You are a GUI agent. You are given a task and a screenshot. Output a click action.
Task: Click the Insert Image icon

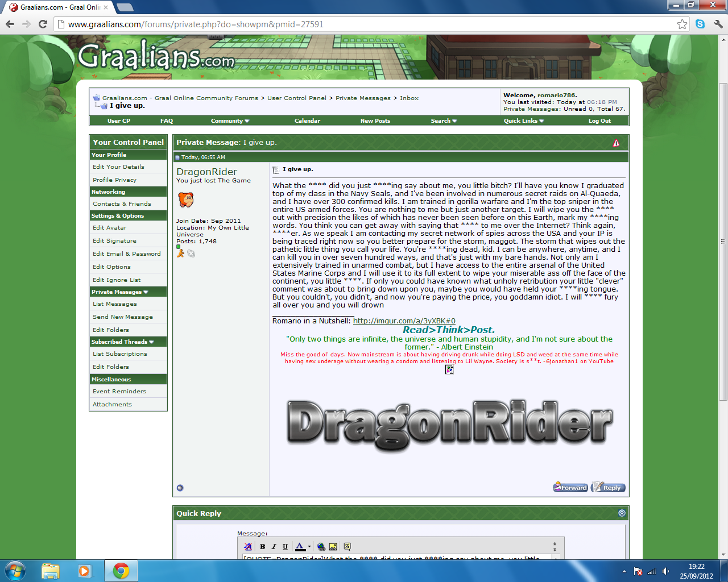333,547
